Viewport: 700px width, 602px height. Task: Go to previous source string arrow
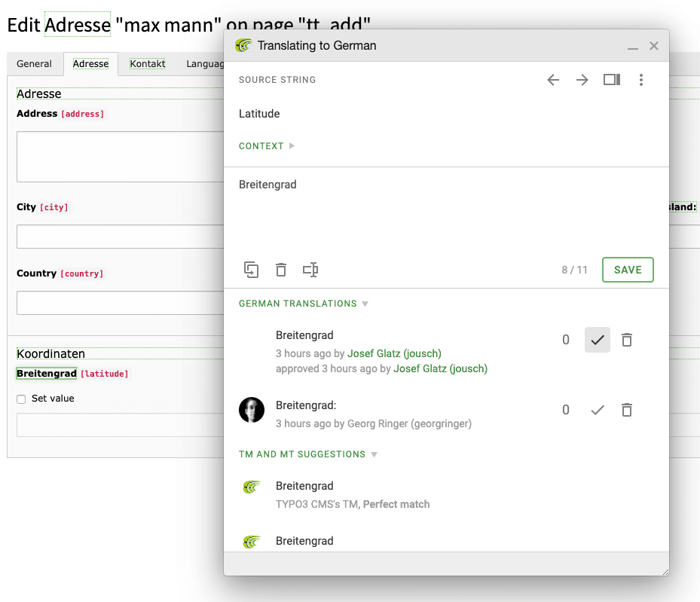point(553,80)
